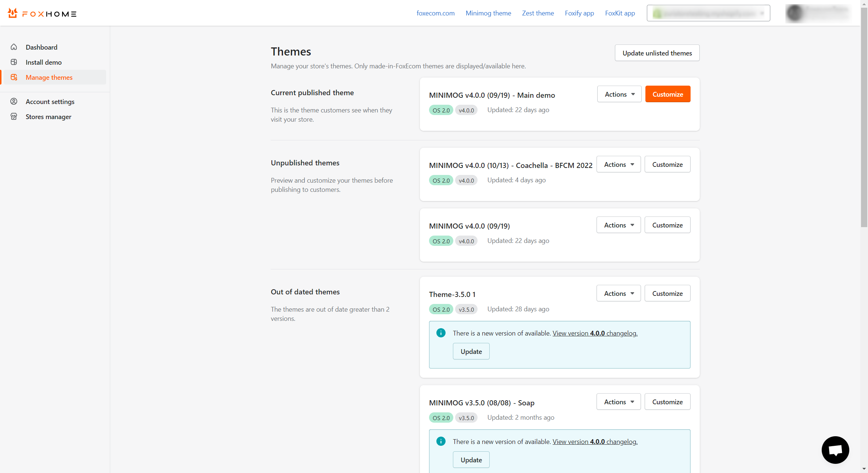Customize the published Main demo theme
This screenshot has height=473, width=868.
pyautogui.click(x=668, y=94)
